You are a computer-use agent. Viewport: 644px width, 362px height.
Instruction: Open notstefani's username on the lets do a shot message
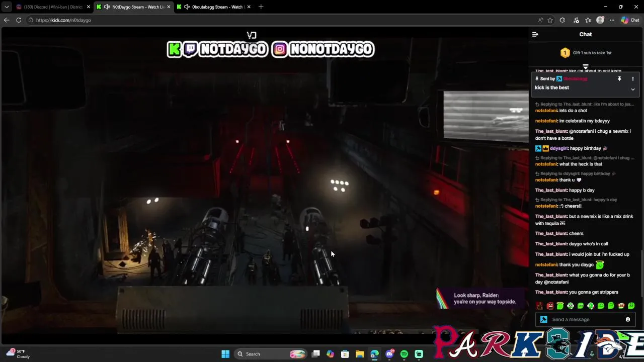546,111
